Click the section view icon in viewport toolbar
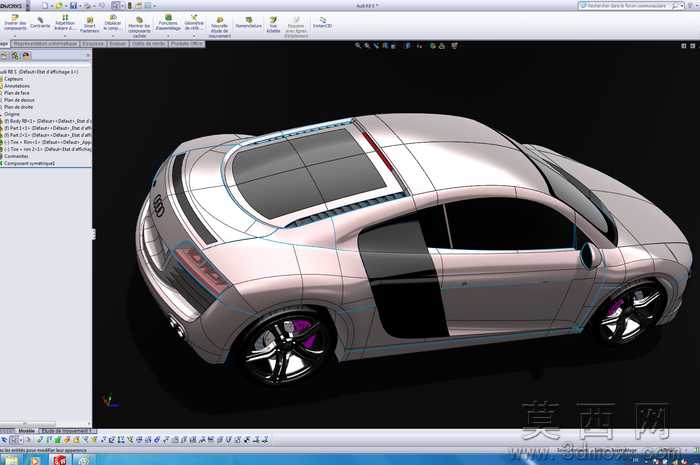The width and height of the screenshot is (700, 465). [x=385, y=46]
